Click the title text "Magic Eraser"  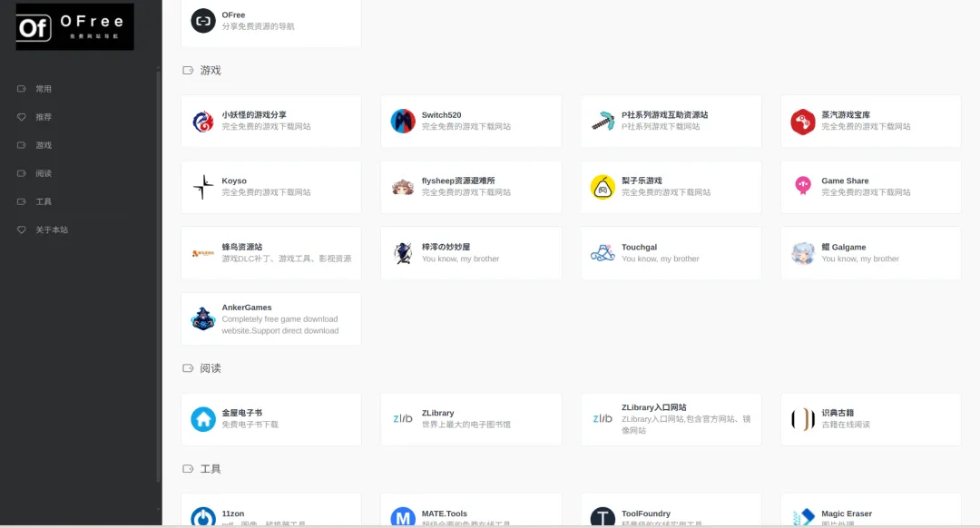click(x=847, y=513)
